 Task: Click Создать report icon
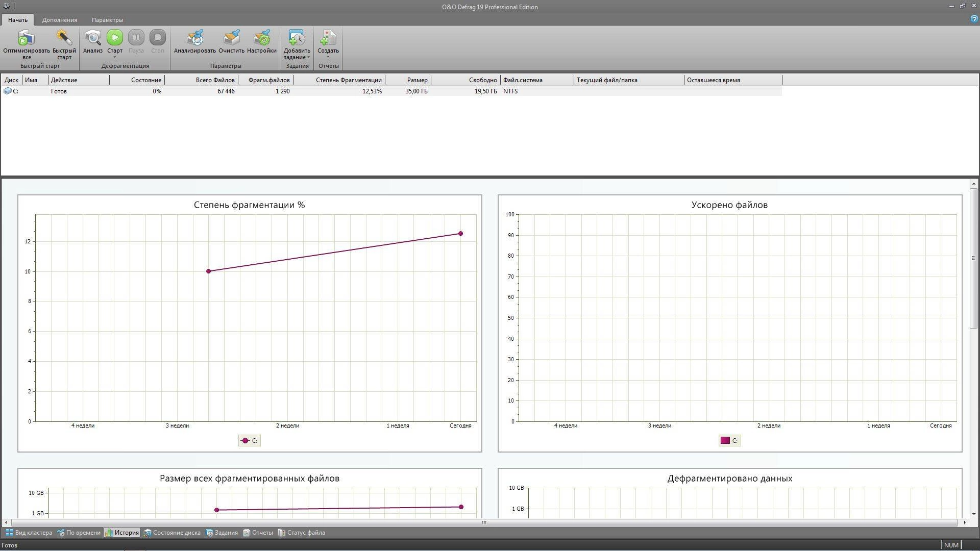[x=328, y=38]
